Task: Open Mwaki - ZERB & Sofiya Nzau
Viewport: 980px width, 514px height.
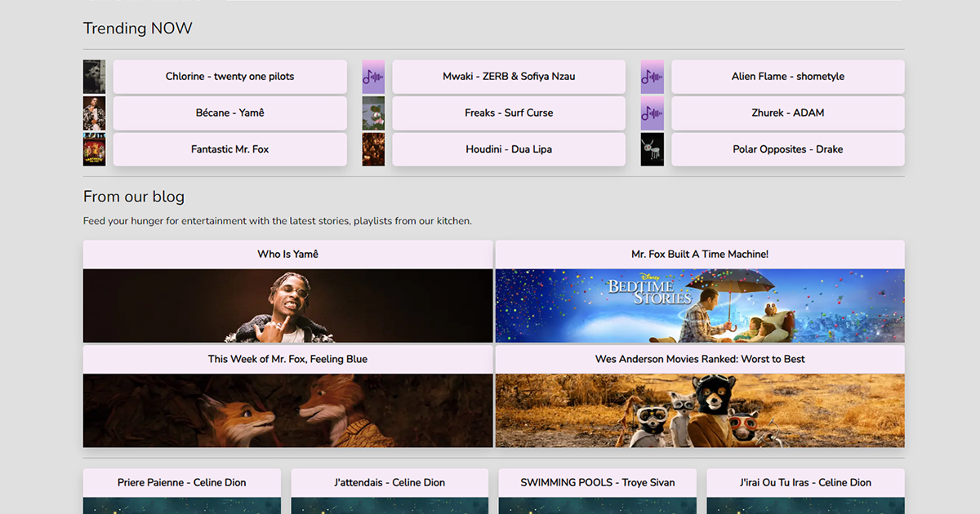Action: point(509,77)
